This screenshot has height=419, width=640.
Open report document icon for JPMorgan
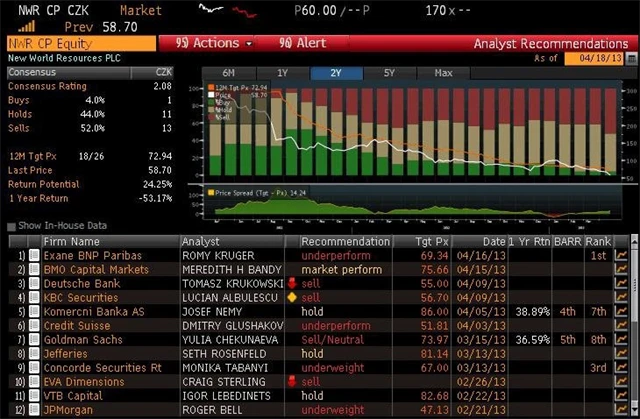click(34, 410)
